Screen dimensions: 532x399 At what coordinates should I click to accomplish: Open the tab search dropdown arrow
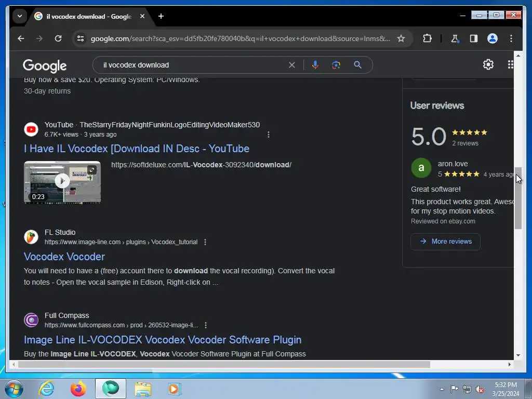tap(20, 16)
